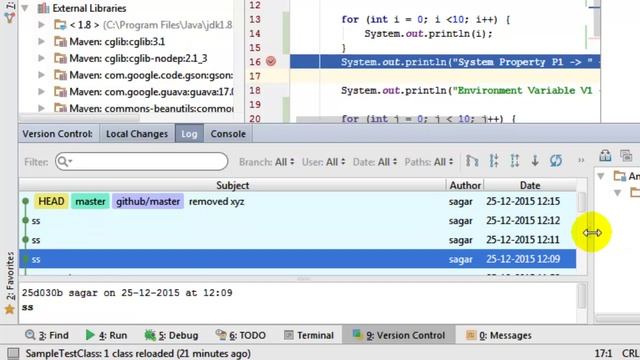Viewport: 640px width, 360px height.
Task: Expand linear branches in the log
Action: pos(515,161)
